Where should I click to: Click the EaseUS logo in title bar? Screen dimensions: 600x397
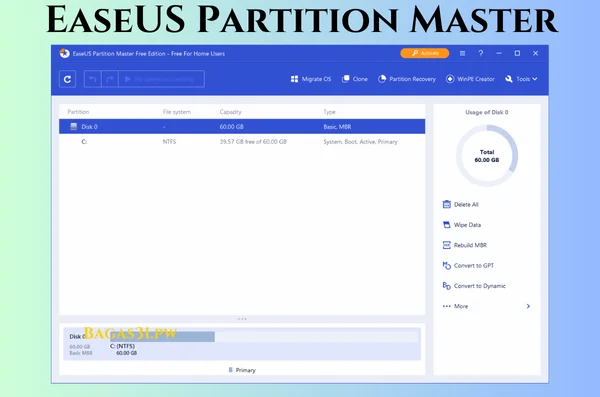click(x=64, y=54)
